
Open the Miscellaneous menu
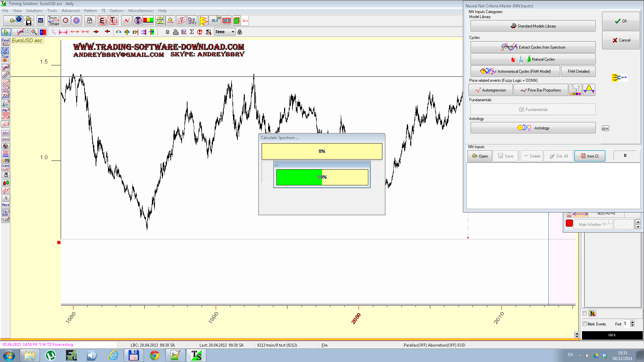[x=141, y=11]
